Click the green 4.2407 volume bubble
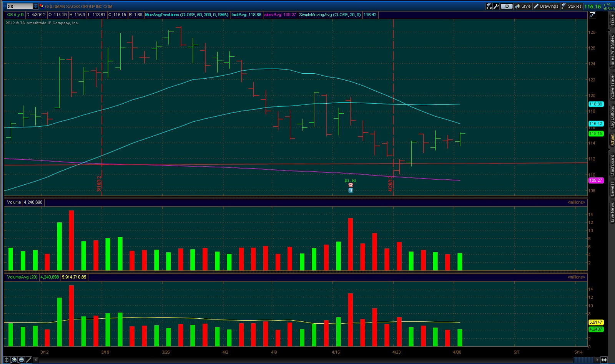This screenshot has width=615, height=364. coord(596,329)
